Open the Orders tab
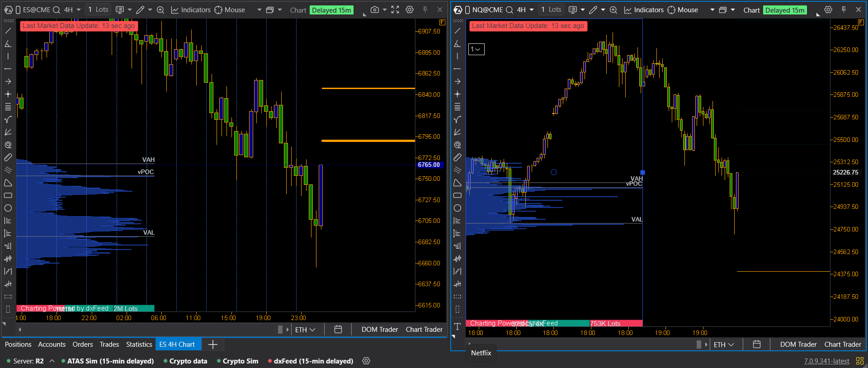The height and width of the screenshot is (368, 868). [x=83, y=344]
